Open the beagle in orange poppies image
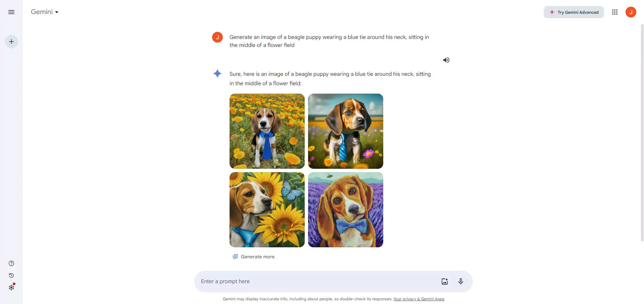This screenshot has height=304, width=644. pyautogui.click(x=267, y=131)
